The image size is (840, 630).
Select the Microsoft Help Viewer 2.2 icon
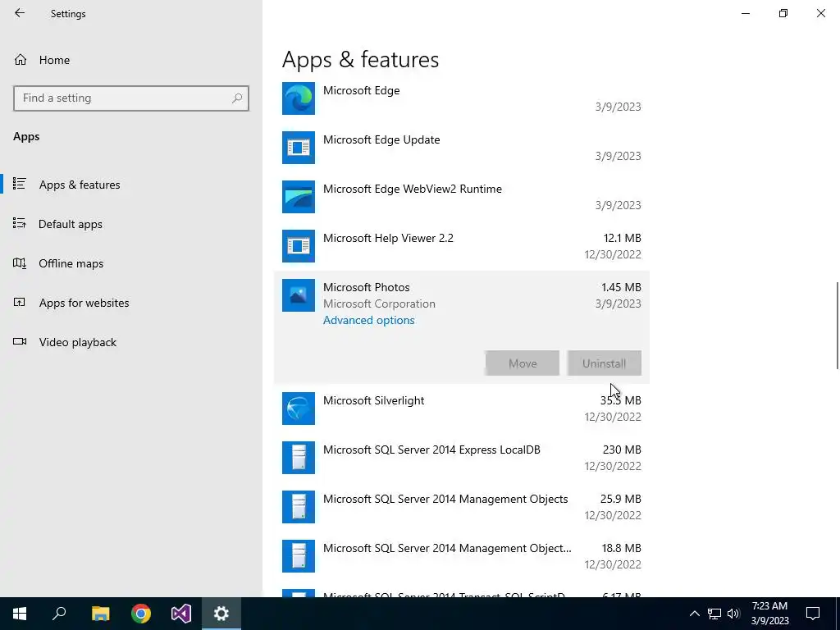point(299,246)
